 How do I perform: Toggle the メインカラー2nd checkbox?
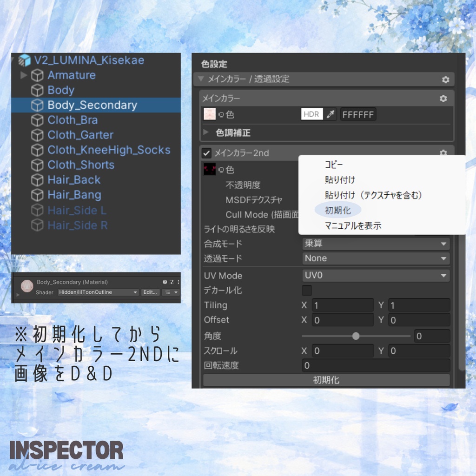206,153
